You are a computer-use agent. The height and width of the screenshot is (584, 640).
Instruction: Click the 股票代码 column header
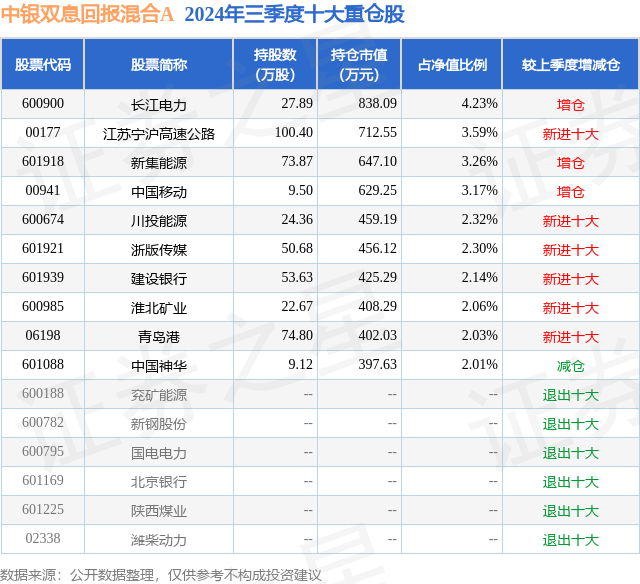(43, 64)
